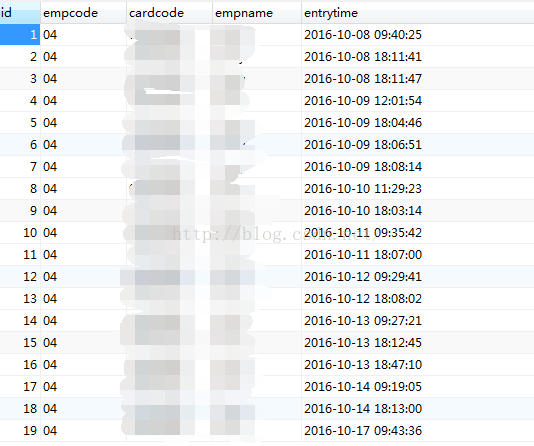Select empcode 04 in row 19
534x446 pixels.
tap(50, 430)
